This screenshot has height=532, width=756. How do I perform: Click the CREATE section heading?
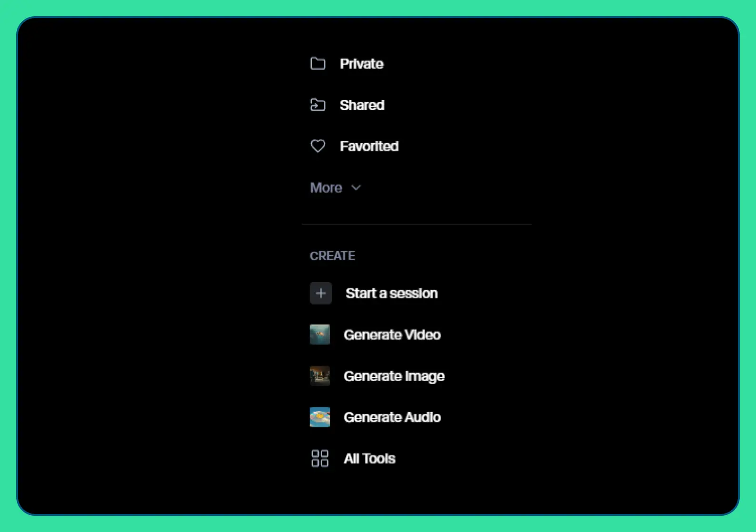tap(332, 256)
